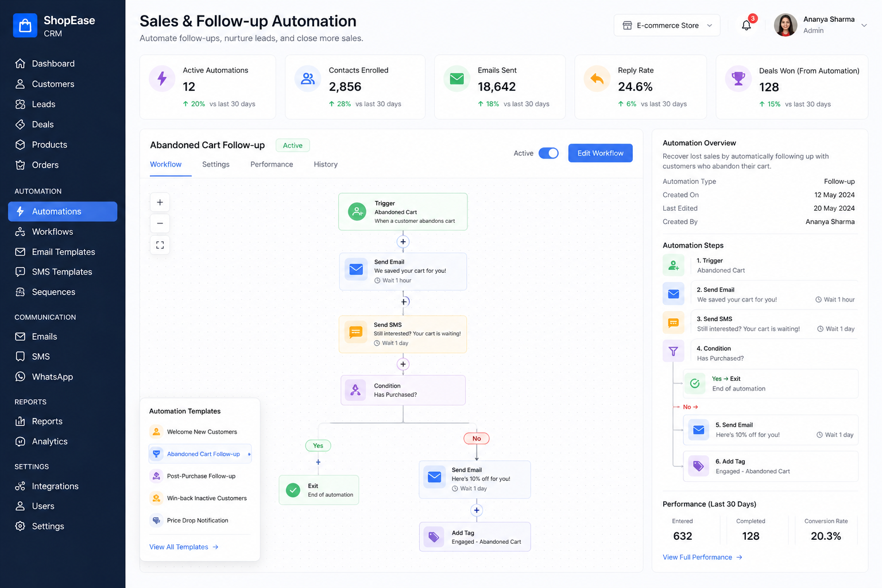Screen dimensions: 882x588
Task: Select Abandoned Cart Follow-up template
Action: pos(200,454)
